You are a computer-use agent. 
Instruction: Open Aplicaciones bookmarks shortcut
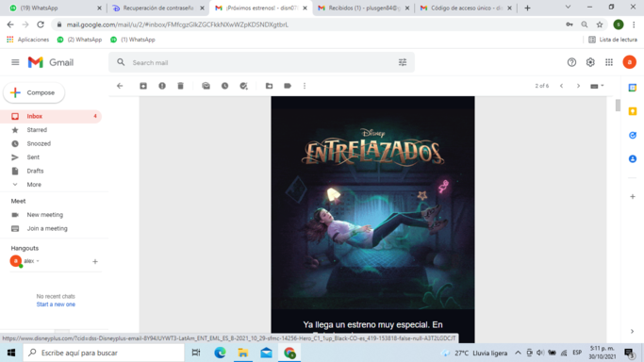tap(28, 40)
